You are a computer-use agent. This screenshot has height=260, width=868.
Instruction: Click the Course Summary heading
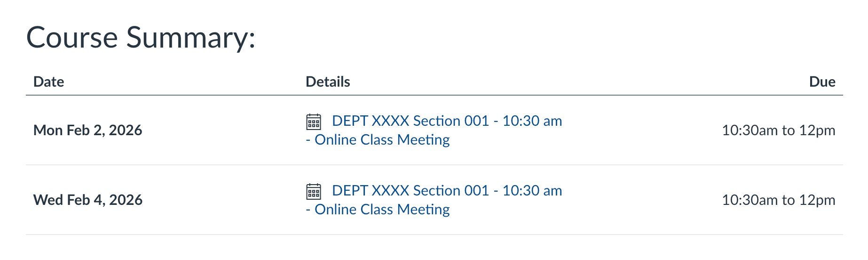click(141, 38)
